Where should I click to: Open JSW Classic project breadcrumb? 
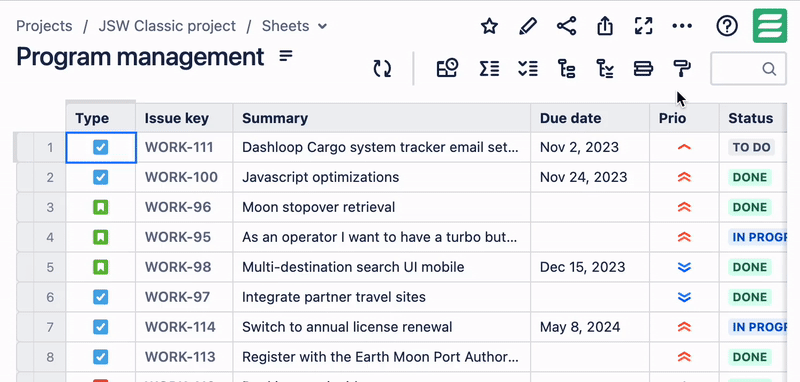point(167,26)
